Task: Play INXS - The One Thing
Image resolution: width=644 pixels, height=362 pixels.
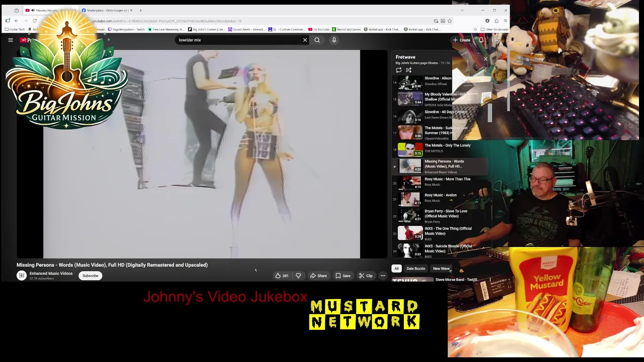Action: point(439,233)
